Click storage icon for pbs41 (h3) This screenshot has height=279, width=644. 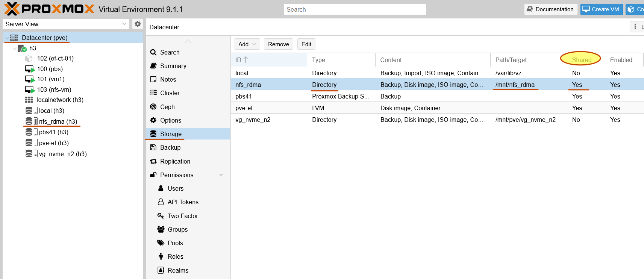(31, 132)
